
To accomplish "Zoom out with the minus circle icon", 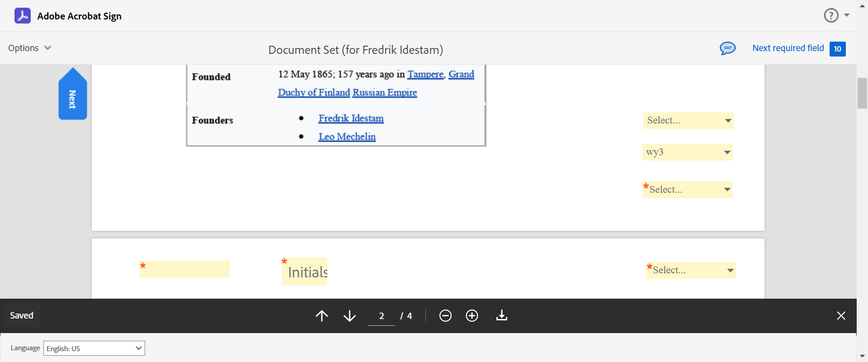I will (x=445, y=315).
